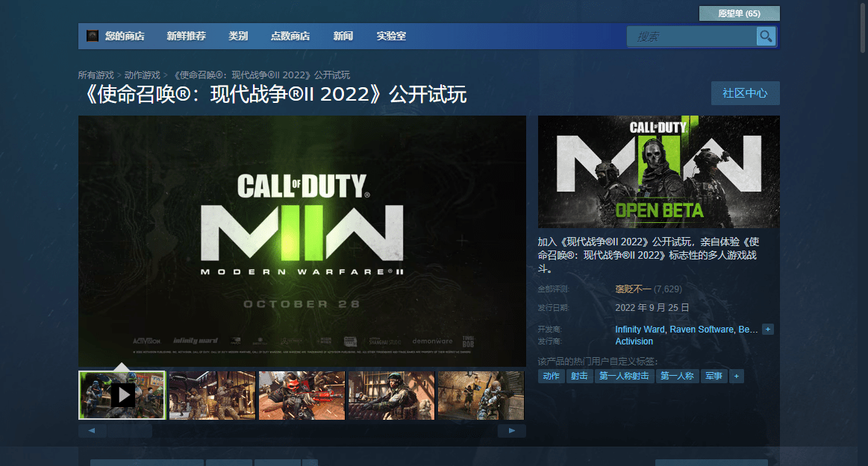Image resolution: width=868 pixels, height=466 pixels.
Task: Click the 愿望单 (65) button
Action: point(739,13)
